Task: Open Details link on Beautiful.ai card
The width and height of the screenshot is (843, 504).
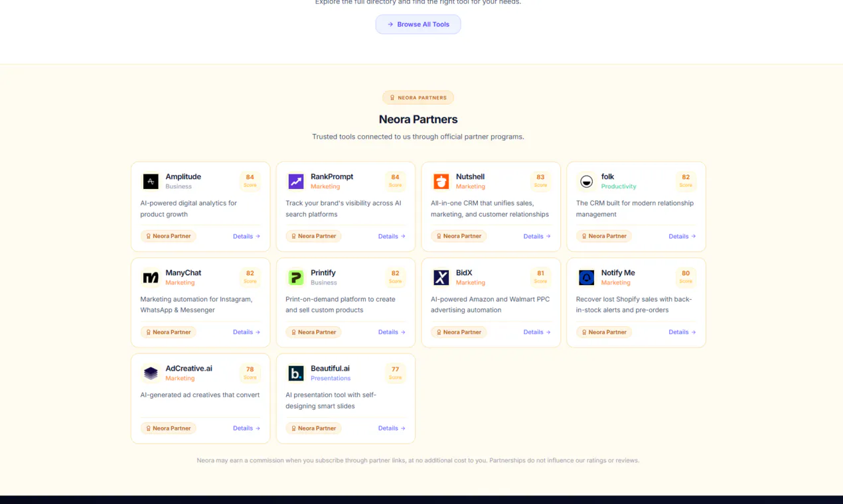Action: [392, 428]
